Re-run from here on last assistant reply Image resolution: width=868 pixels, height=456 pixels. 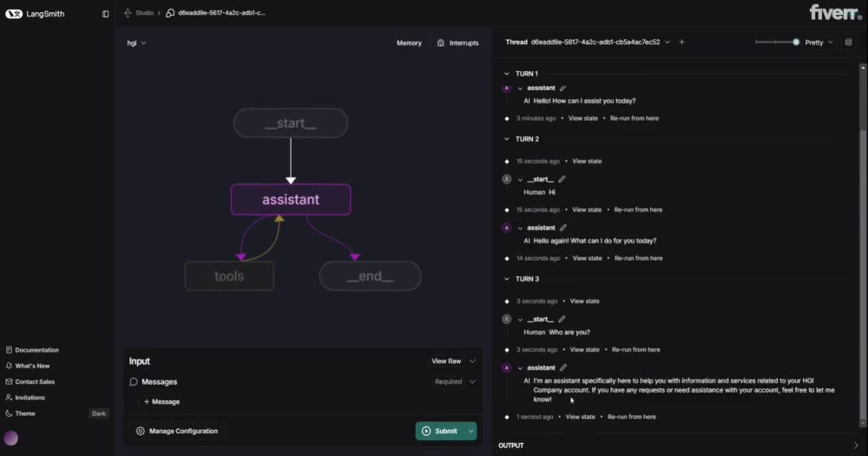click(x=632, y=417)
